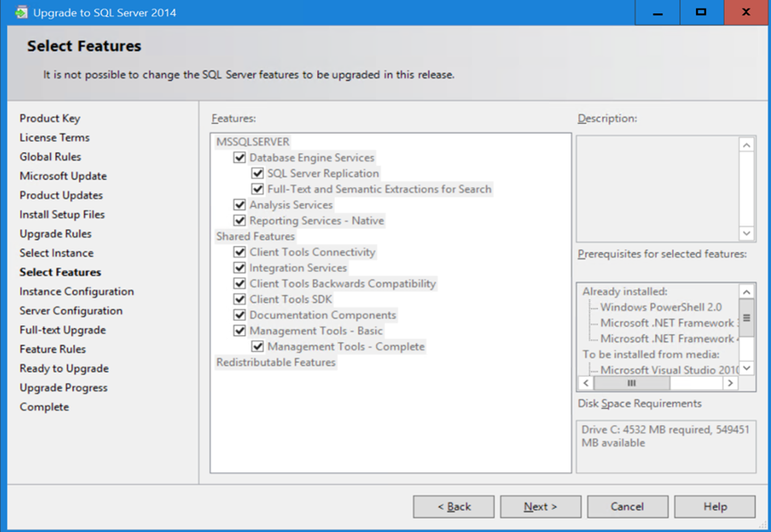Image resolution: width=771 pixels, height=532 pixels.
Task: Select the Ready to Upgrade step
Action: coord(64,368)
